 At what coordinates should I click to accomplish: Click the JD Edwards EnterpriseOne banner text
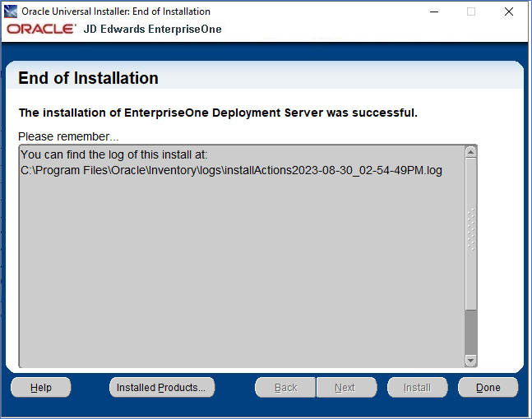153,29
